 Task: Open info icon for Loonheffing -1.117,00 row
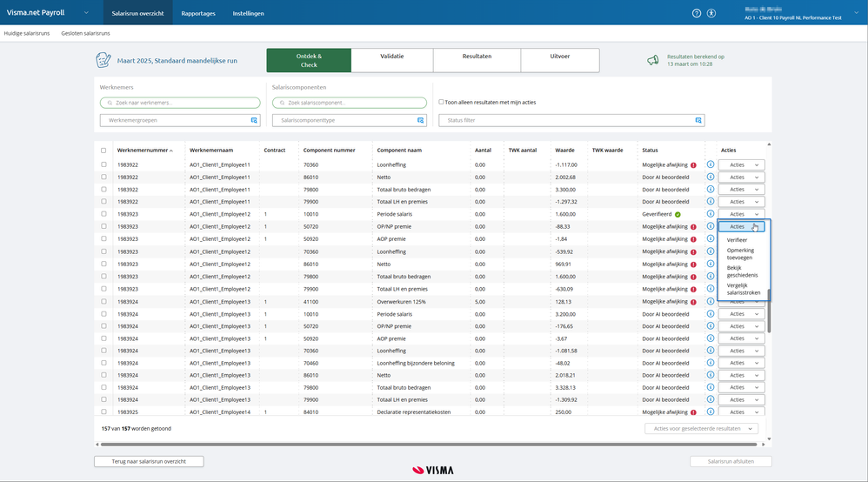(x=711, y=164)
